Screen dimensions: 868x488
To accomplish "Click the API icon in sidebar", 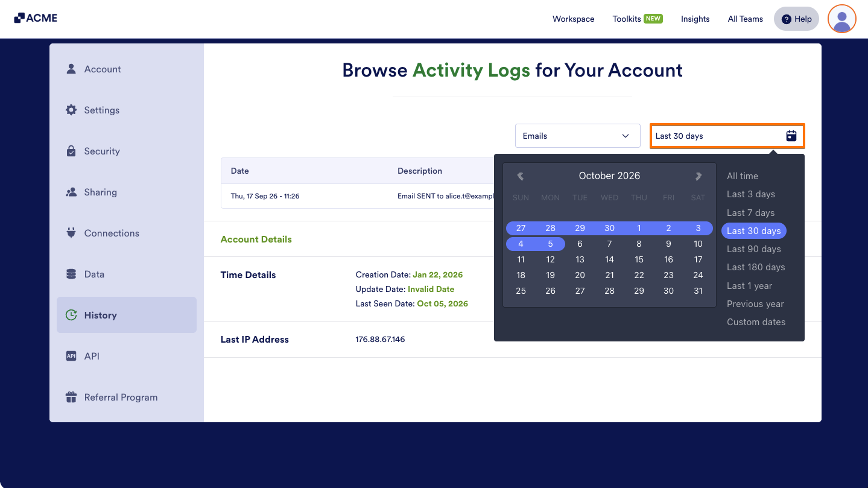I will click(71, 356).
